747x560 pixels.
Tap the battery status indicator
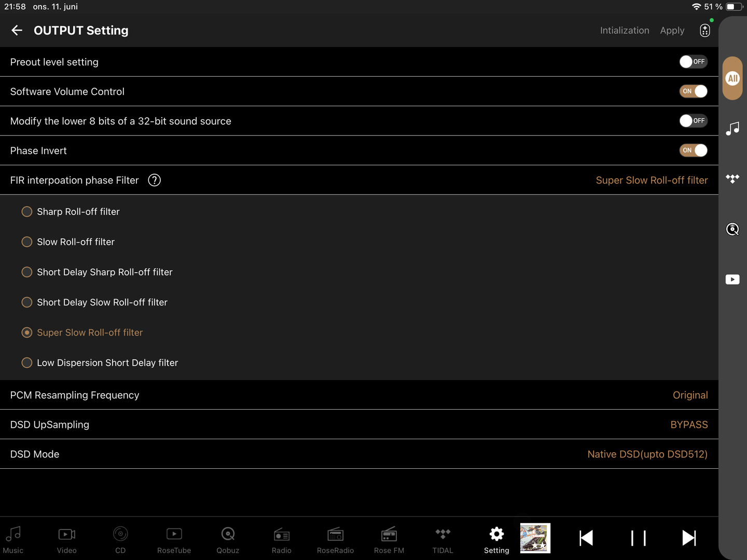coord(734,7)
